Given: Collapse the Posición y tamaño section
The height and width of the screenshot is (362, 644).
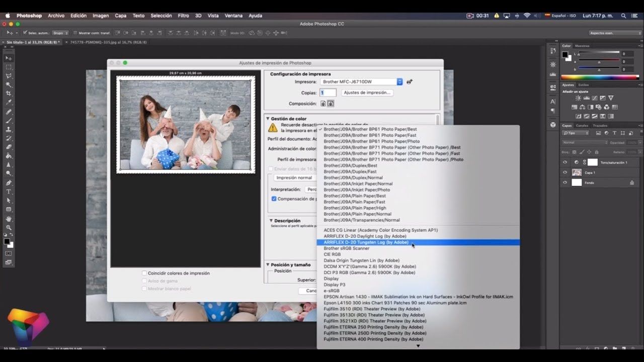Looking at the screenshot, I should click(x=268, y=264).
